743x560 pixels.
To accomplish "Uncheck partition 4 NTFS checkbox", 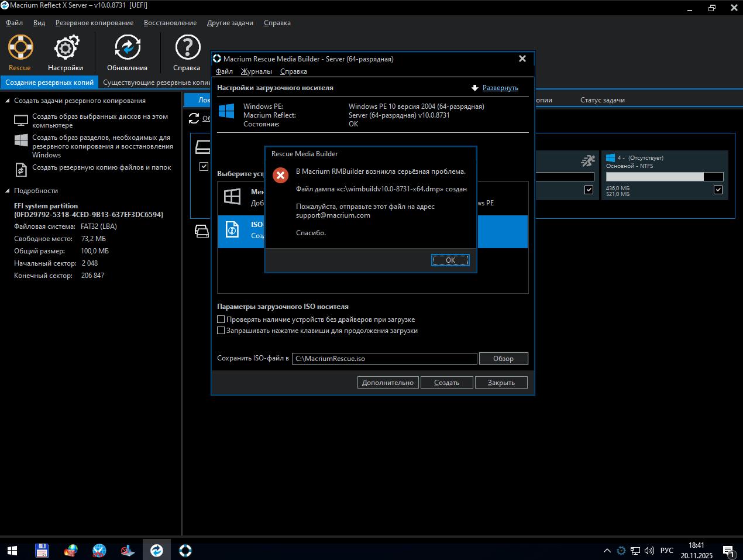I will coord(718,190).
